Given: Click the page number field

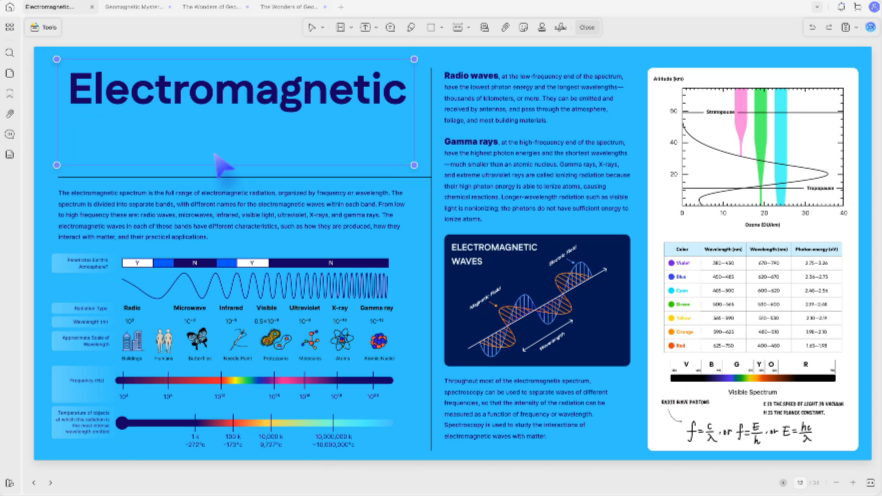Looking at the screenshot, I should [800, 483].
